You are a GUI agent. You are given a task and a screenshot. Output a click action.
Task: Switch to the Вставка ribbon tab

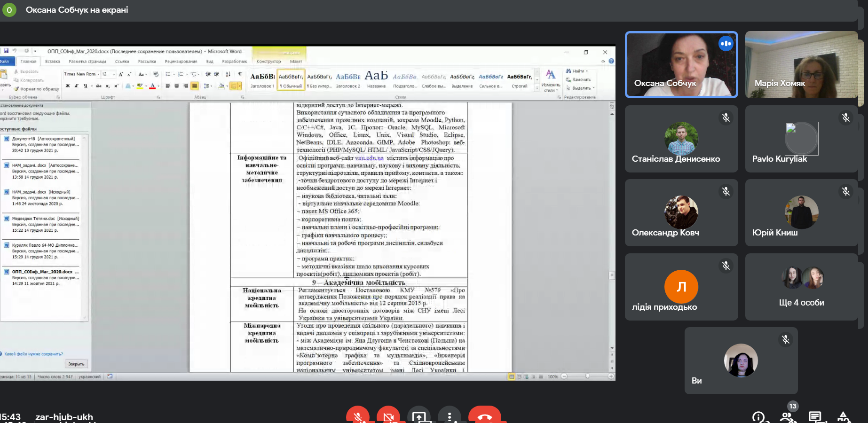(x=53, y=62)
